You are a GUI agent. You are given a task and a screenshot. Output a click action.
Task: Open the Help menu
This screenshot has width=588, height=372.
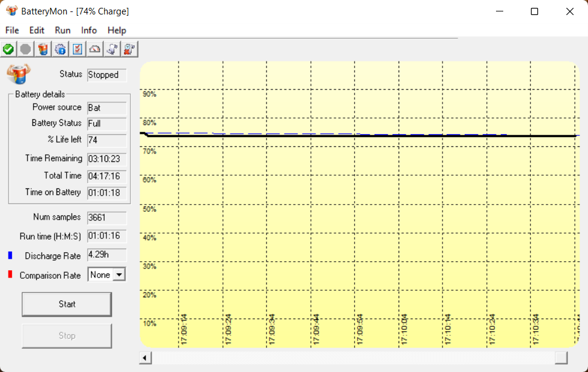pos(117,31)
